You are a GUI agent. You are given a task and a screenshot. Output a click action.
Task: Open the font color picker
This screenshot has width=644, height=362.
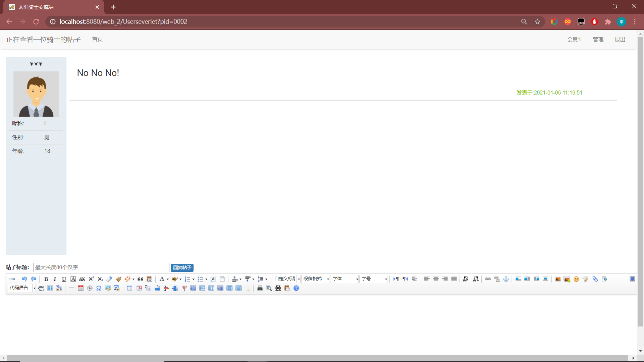click(162, 279)
